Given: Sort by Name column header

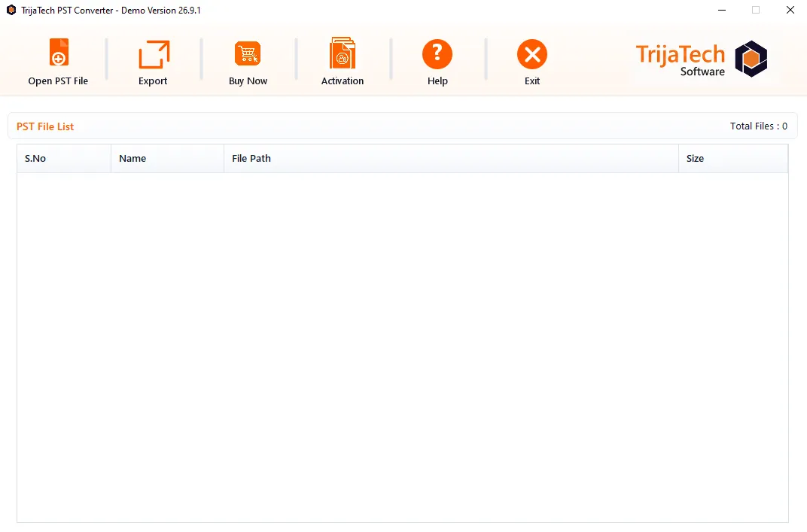Looking at the screenshot, I should (x=168, y=159).
